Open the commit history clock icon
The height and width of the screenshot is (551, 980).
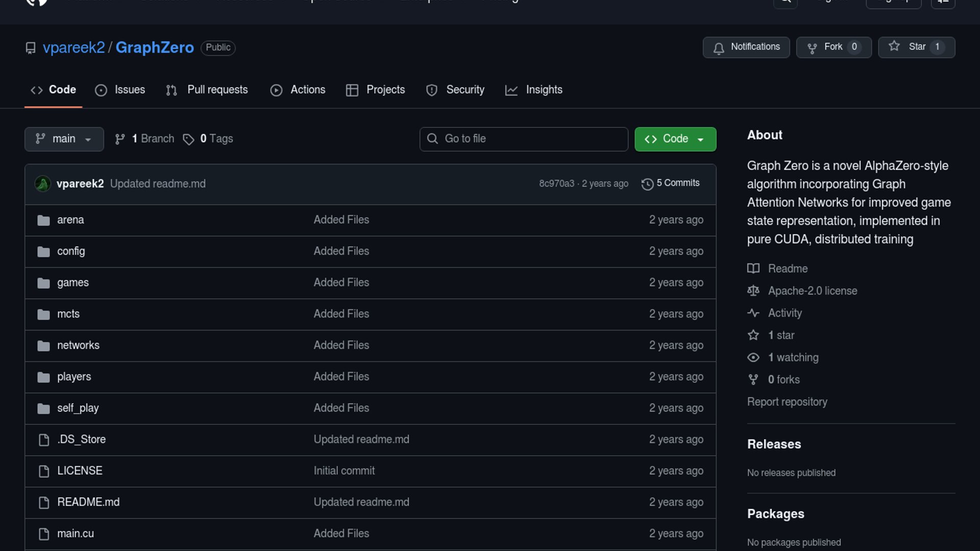pyautogui.click(x=647, y=184)
